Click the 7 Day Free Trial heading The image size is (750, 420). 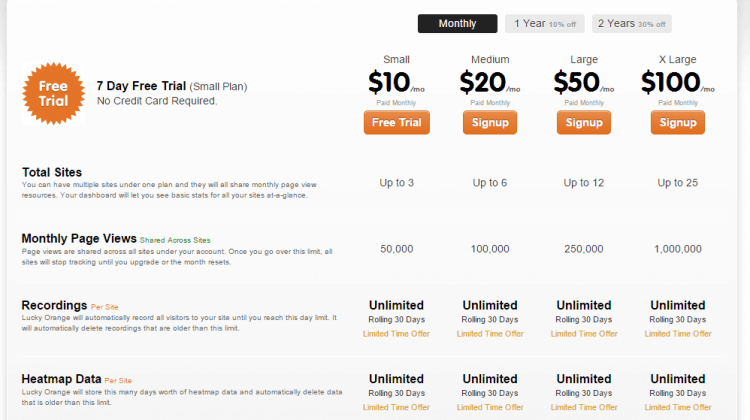141,86
